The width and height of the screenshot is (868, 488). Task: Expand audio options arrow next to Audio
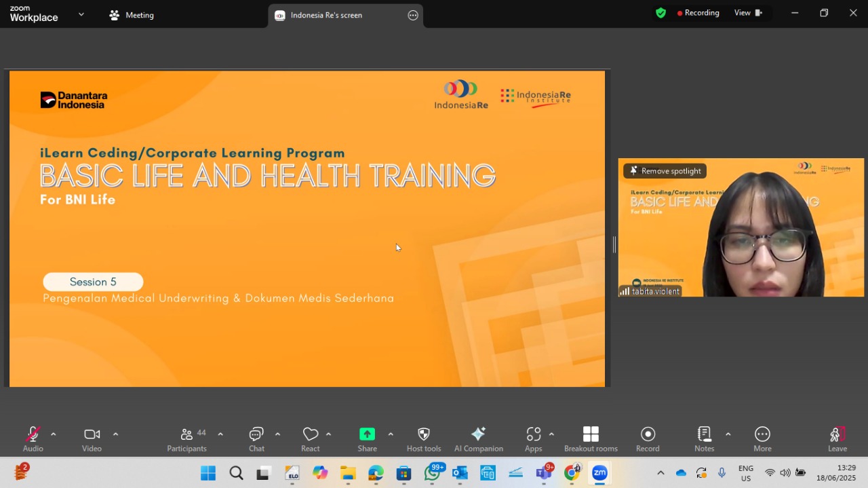(54, 434)
